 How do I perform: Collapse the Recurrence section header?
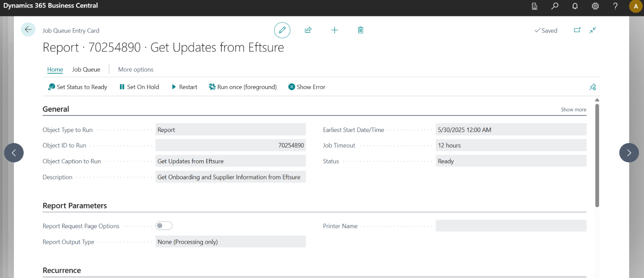point(62,270)
